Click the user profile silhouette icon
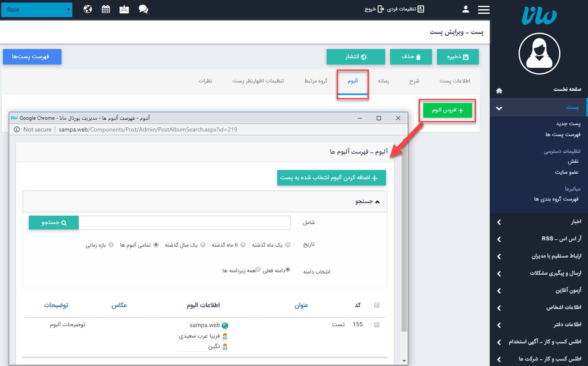The height and width of the screenshot is (366, 588). coord(465,9)
